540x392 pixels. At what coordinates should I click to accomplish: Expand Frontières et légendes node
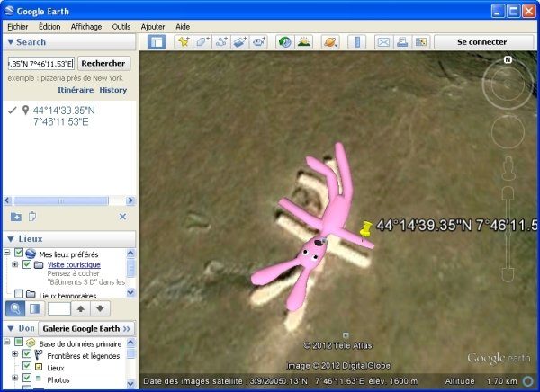pyautogui.click(x=14, y=354)
